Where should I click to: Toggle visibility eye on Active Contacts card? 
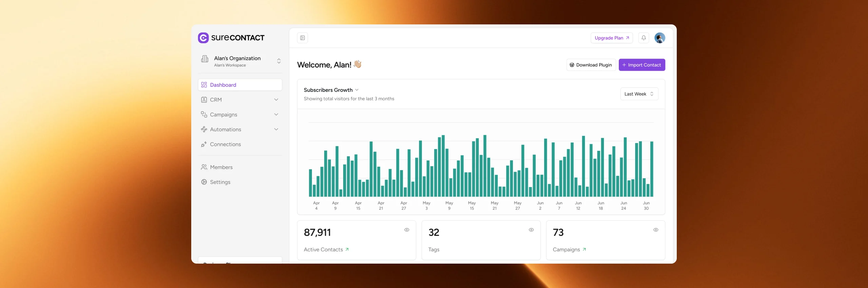click(x=407, y=230)
